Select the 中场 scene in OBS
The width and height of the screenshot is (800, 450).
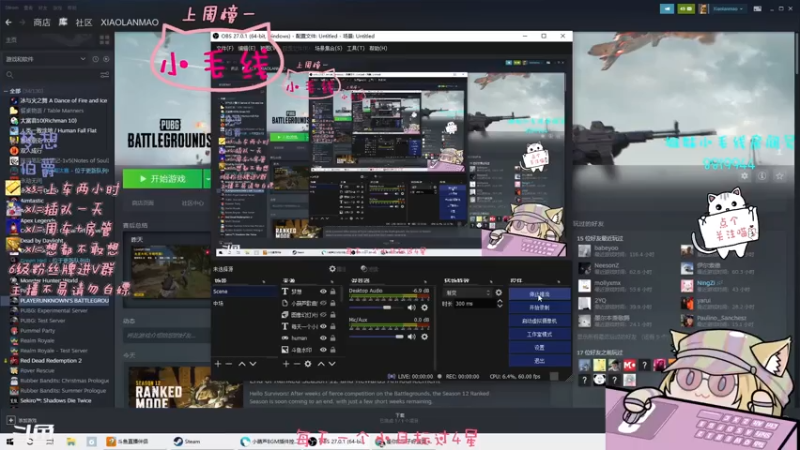pos(245,303)
